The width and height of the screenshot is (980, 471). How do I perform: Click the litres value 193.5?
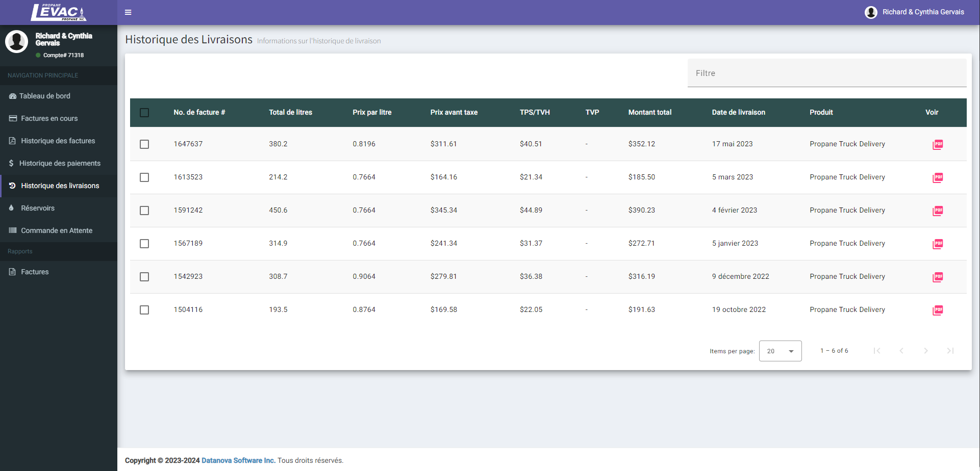click(x=278, y=309)
